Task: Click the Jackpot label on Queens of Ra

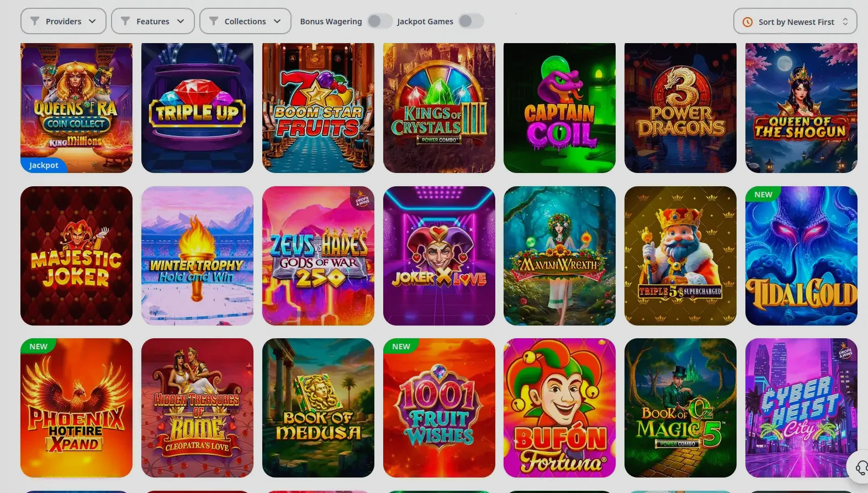Action: pos(44,165)
